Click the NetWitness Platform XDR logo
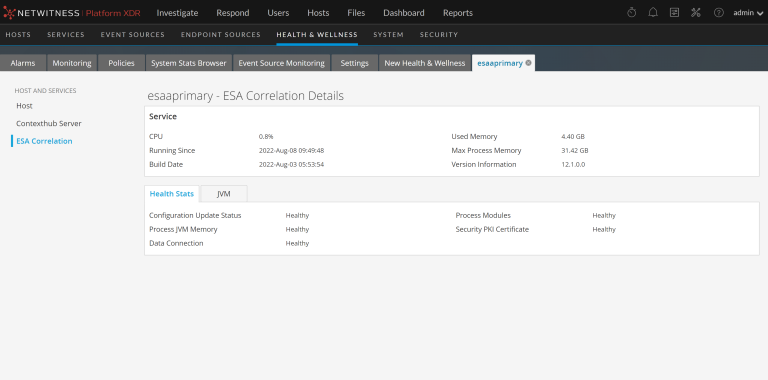Viewport: 768px width, 380px height. [72, 13]
